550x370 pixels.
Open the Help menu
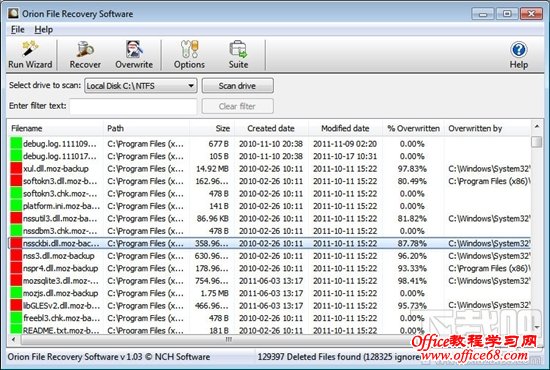tap(43, 29)
